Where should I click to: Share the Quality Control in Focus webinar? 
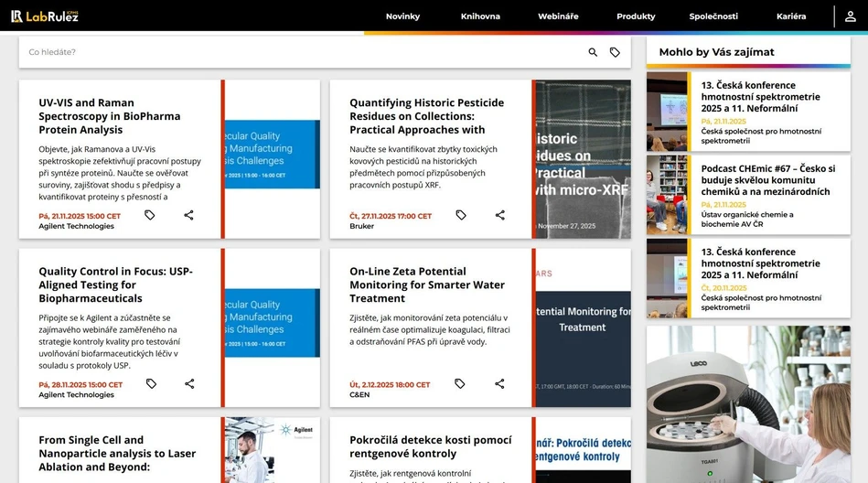(189, 383)
